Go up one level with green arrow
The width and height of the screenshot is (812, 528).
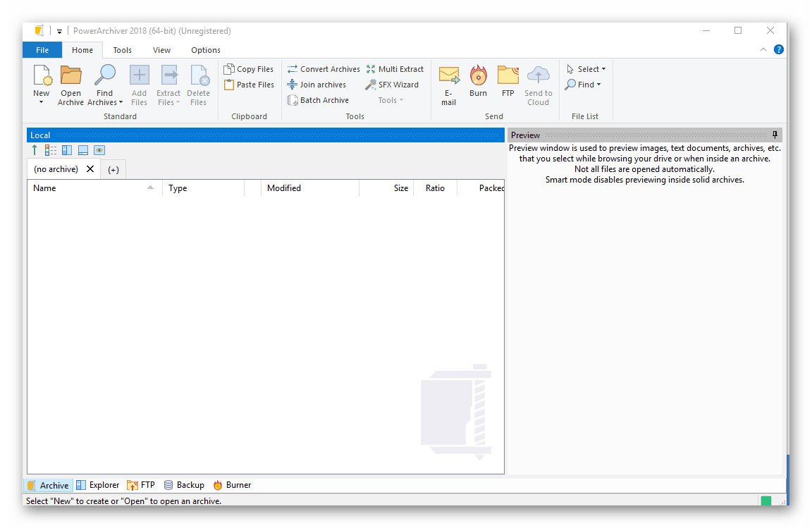point(35,150)
